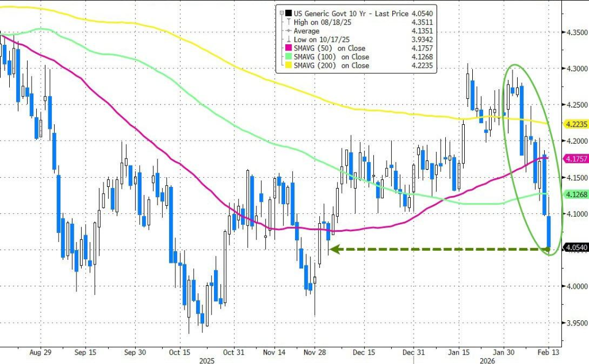The image size is (589, 364).
Task: Click the green 4.1268 price tag
Action: pyautogui.click(x=576, y=194)
